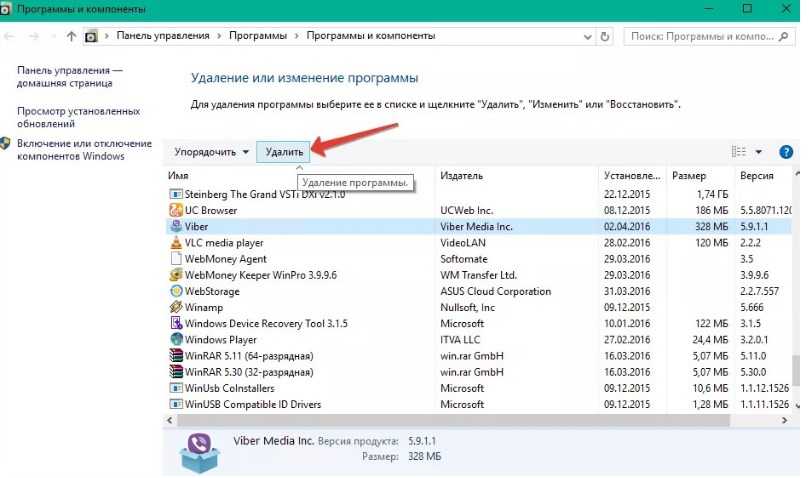809x478 pixels.
Task: Click Удалить button in toolbar
Action: (283, 152)
